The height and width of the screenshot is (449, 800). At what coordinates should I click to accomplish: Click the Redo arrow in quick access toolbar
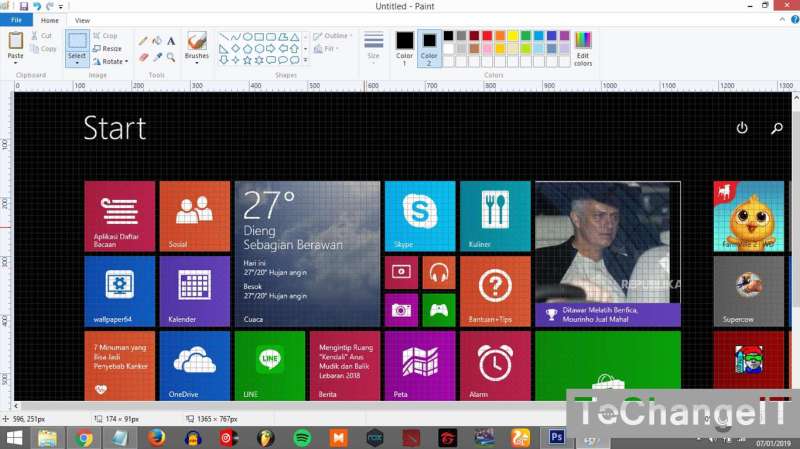click(49, 6)
